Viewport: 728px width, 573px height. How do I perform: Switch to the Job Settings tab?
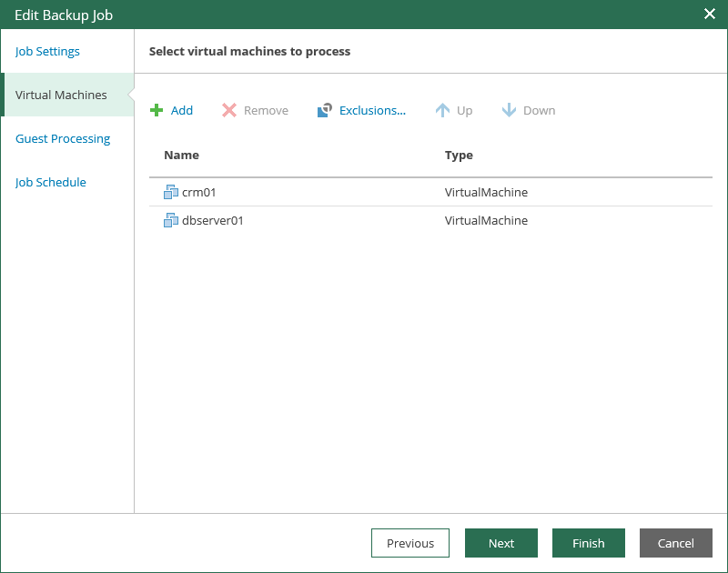[x=47, y=51]
